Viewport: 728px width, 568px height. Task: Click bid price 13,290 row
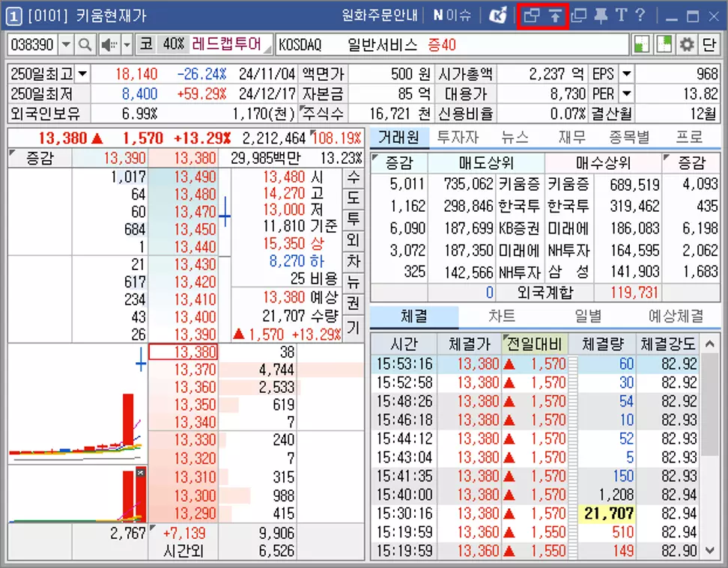[x=183, y=513]
